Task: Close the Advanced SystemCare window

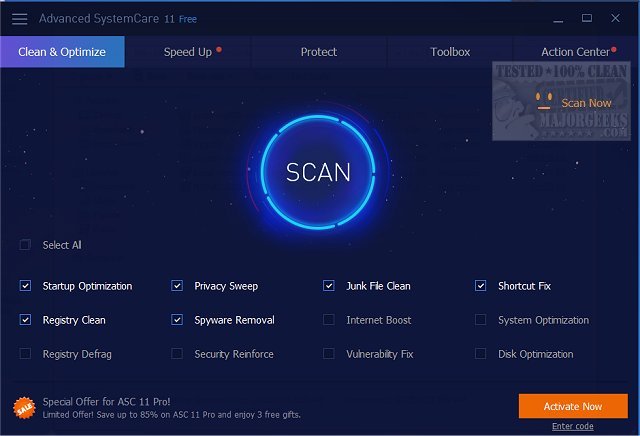Action: coord(616,18)
